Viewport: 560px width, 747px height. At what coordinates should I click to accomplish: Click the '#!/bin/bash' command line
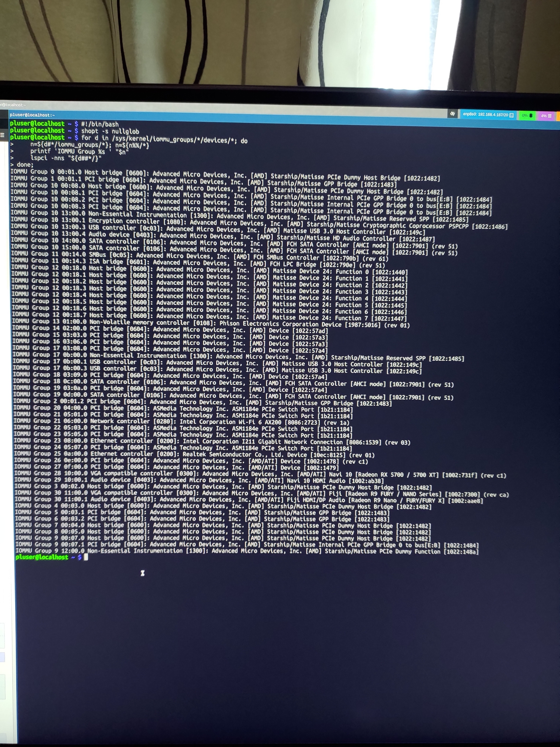pyautogui.click(x=100, y=124)
